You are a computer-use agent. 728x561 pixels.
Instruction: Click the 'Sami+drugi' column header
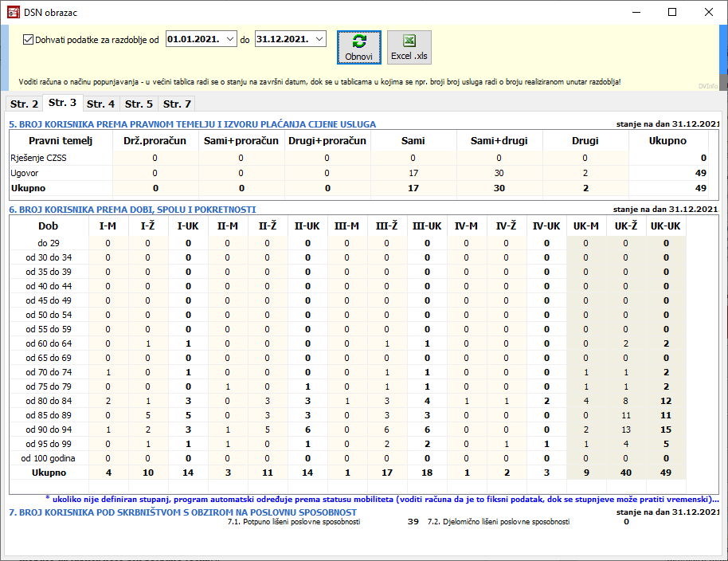coord(499,141)
